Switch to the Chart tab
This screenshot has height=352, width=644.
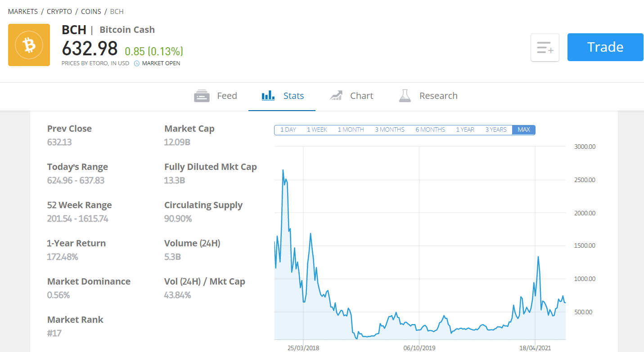(351, 96)
